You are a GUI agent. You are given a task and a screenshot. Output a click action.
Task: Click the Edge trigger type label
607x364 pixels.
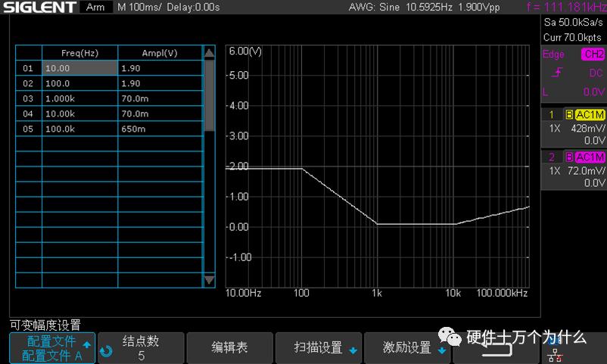pos(553,54)
